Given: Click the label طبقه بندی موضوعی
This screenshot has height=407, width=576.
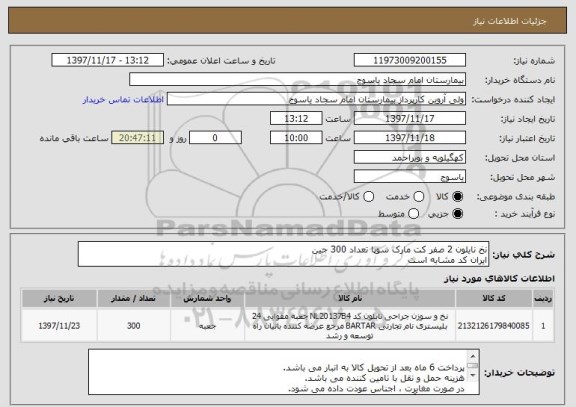Looking at the screenshot, I should [x=516, y=197].
